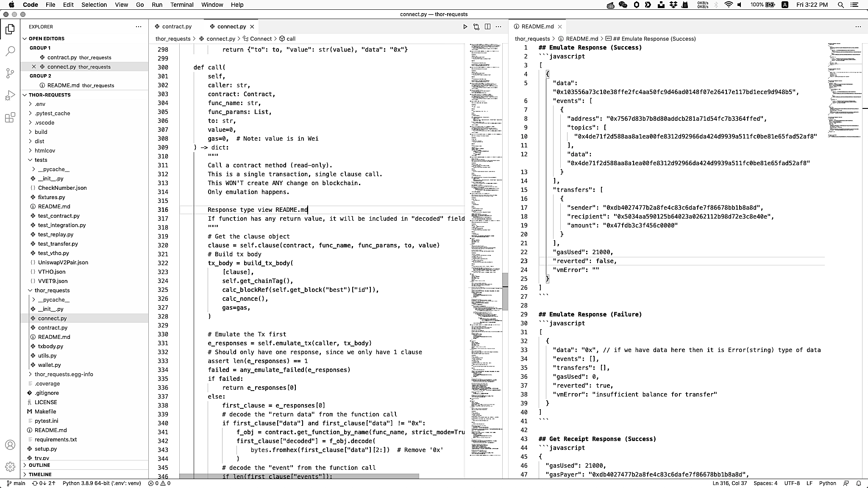The height and width of the screenshot is (488, 868).
Task: Open the Search view in activity bar
Action: click(10, 51)
